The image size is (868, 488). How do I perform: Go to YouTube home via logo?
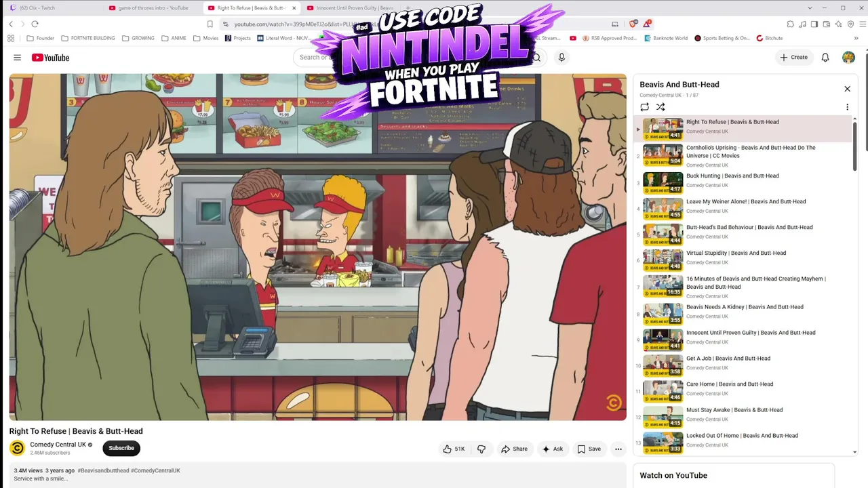50,58
